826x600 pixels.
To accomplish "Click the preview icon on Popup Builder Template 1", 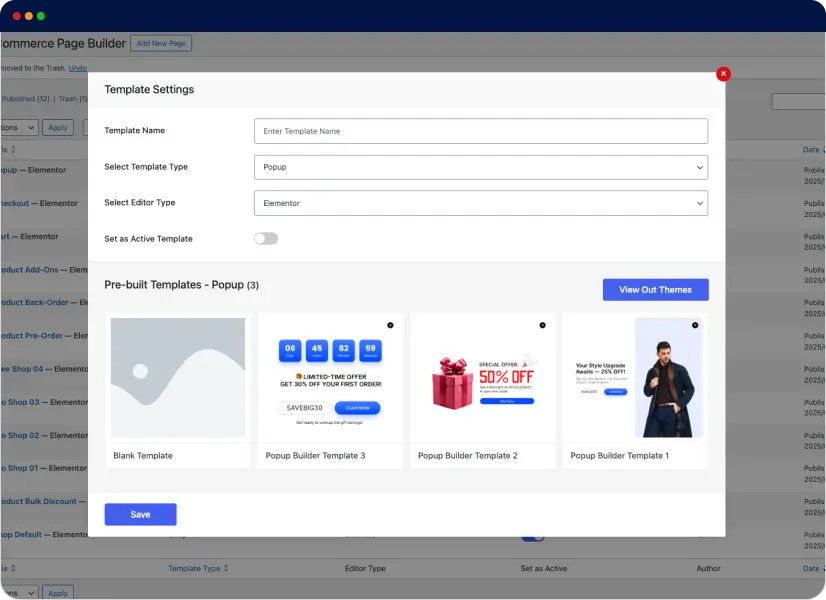I will click(x=695, y=325).
